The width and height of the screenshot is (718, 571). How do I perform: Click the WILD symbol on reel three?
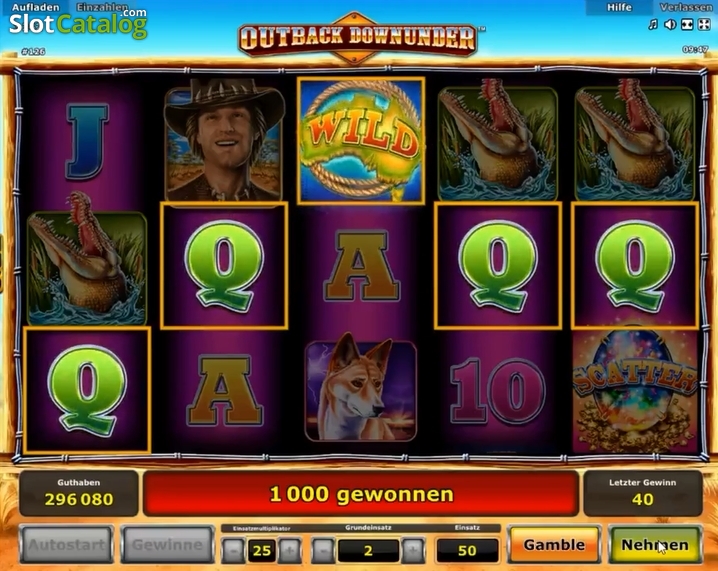click(x=361, y=141)
